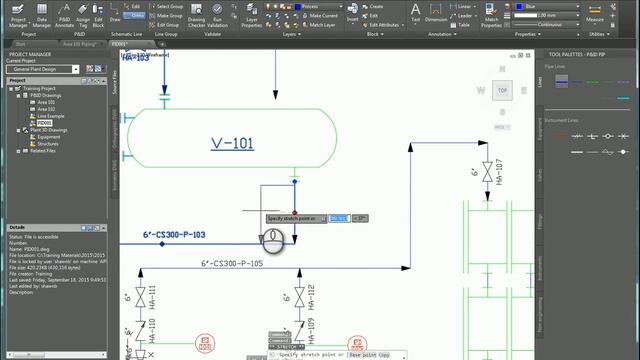640x360 pixels.
Task: Expand the Properties panel
Action: pos(528,34)
